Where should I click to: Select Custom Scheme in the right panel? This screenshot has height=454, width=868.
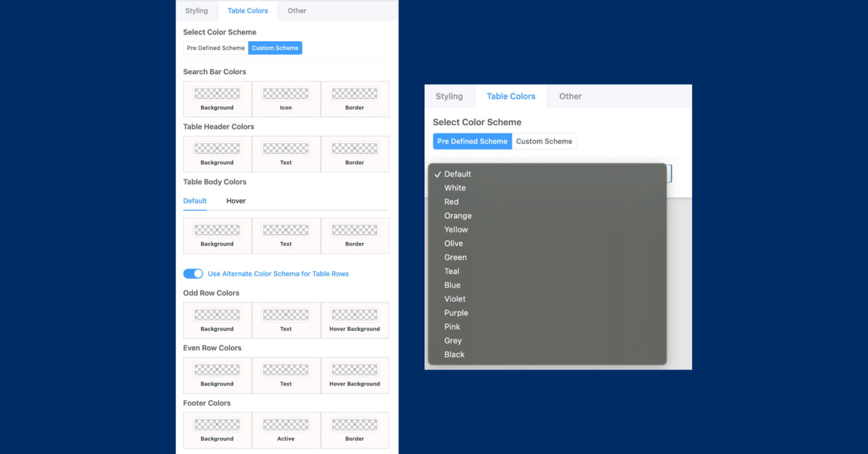tap(544, 141)
